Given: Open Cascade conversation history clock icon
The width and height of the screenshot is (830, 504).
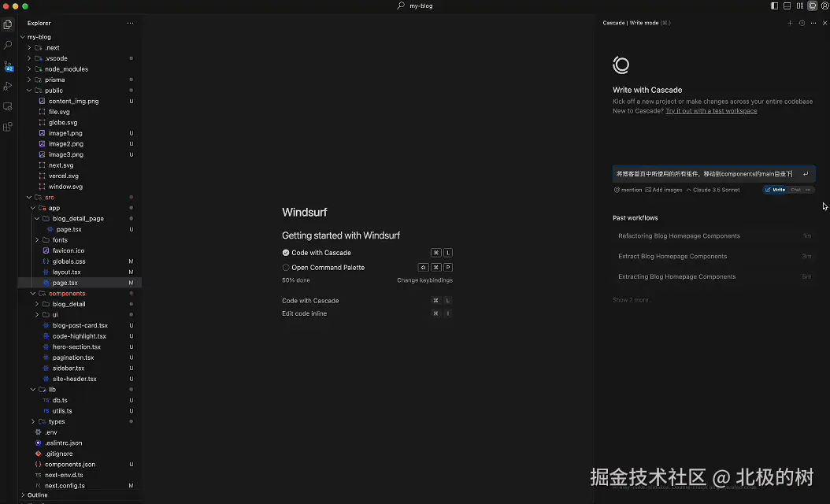Looking at the screenshot, I should tap(802, 24).
